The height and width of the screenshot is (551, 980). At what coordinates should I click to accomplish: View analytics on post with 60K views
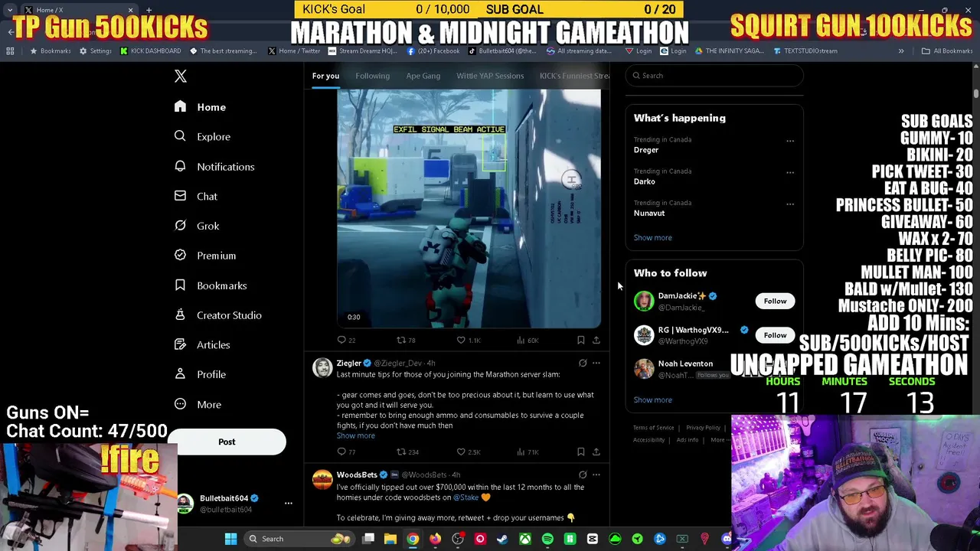(528, 340)
